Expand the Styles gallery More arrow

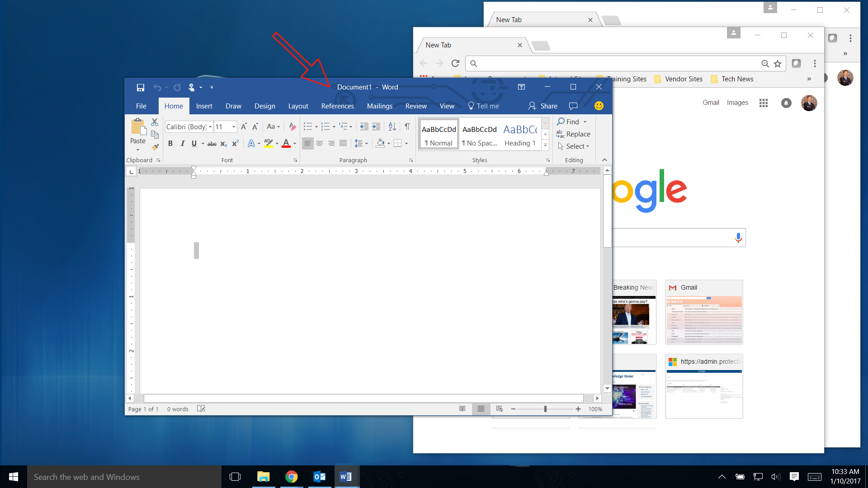tap(545, 145)
